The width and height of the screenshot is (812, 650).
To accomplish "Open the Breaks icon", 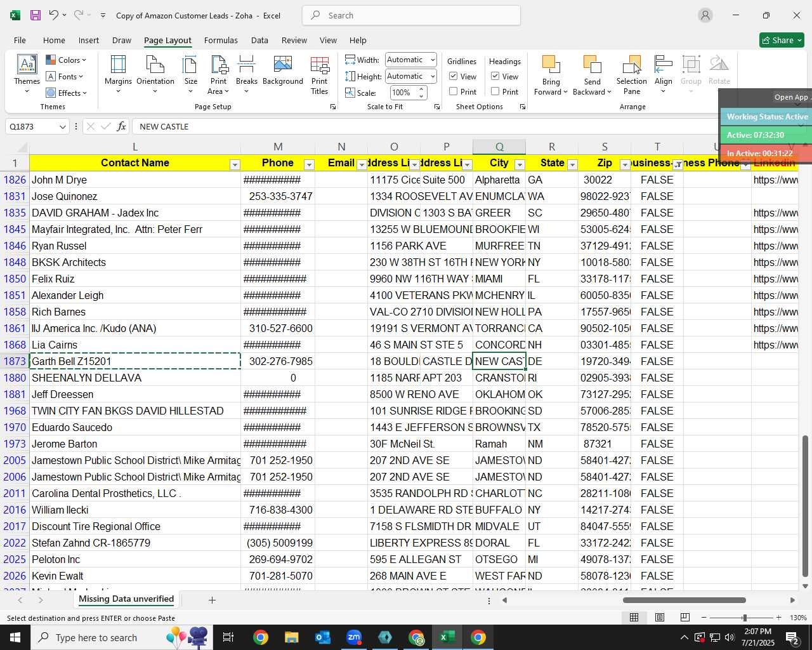I will click(246, 64).
